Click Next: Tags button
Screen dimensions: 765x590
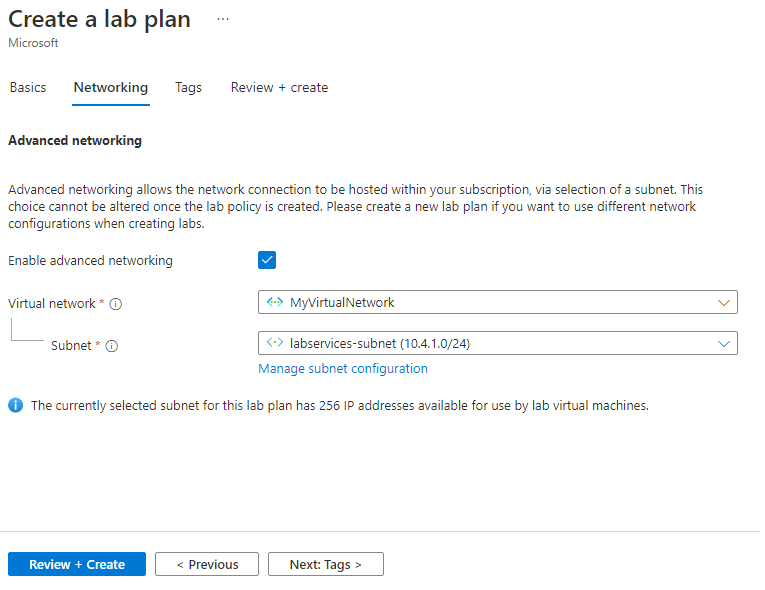point(325,564)
